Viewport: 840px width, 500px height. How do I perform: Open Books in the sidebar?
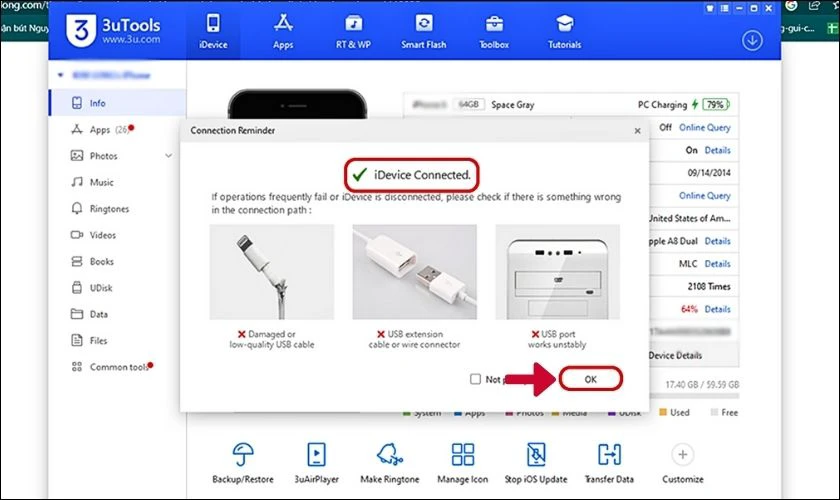(118, 261)
